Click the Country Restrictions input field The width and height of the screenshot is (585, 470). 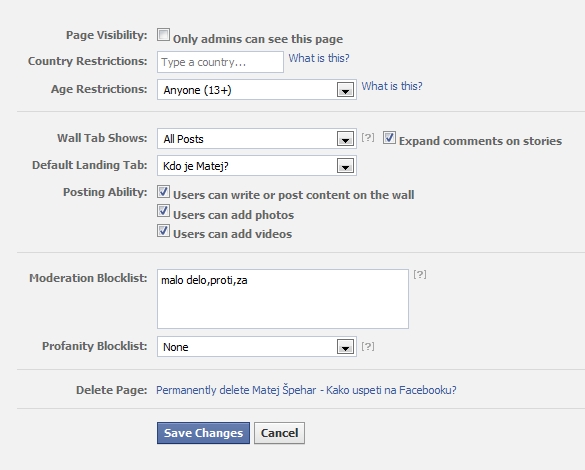pos(220,62)
